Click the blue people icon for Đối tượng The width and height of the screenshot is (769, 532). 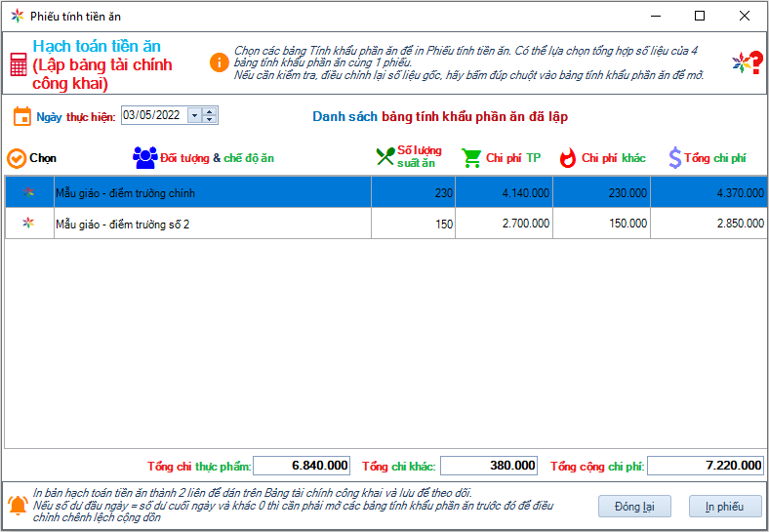tap(144, 157)
